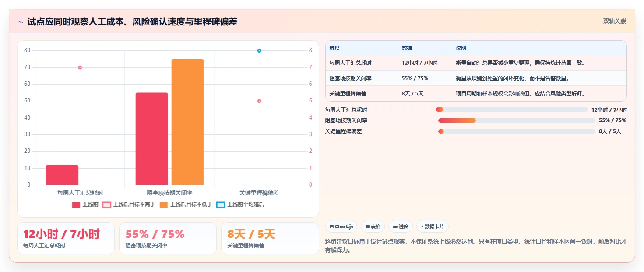Open the 12小时 / 7小时 data card
644x272 pixels.
[x=66, y=238]
